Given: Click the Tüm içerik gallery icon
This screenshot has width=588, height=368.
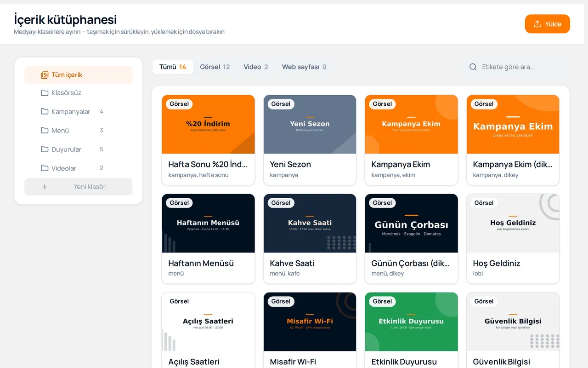Looking at the screenshot, I should [45, 75].
